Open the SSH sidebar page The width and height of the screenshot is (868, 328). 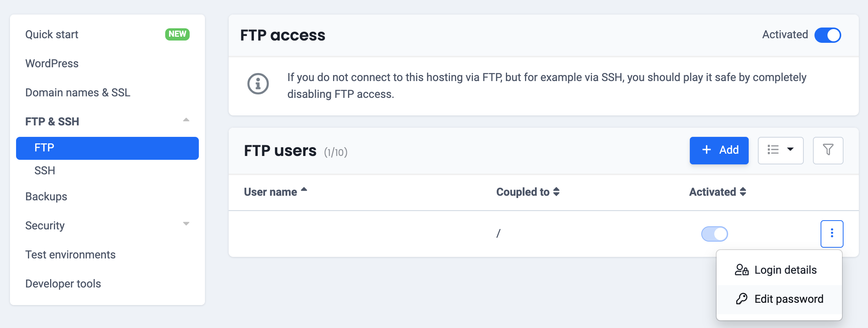45,170
